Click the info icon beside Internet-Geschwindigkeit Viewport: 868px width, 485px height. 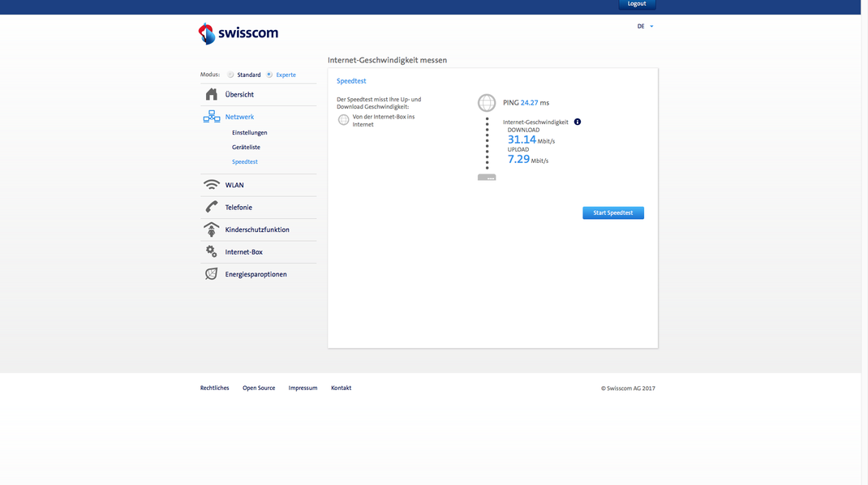pyautogui.click(x=578, y=122)
